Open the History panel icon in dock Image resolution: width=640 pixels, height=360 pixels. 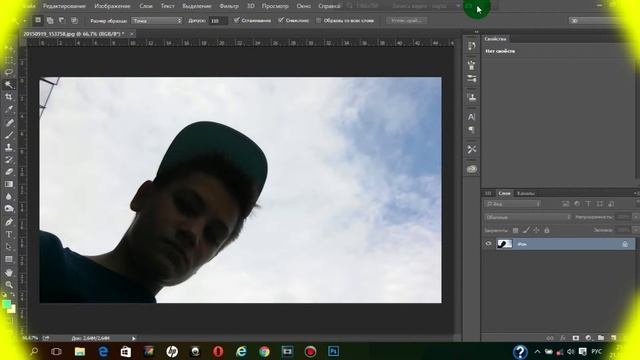pyautogui.click(x=472, y=46)
